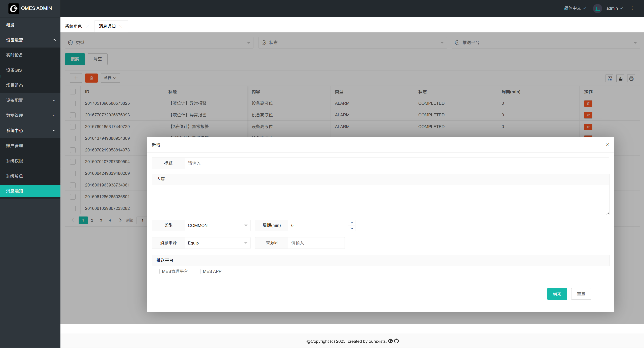Switch to the 系统角色 tab
Image resolution: width=644 pixels, height=348 pixels.
pos(74,26)
